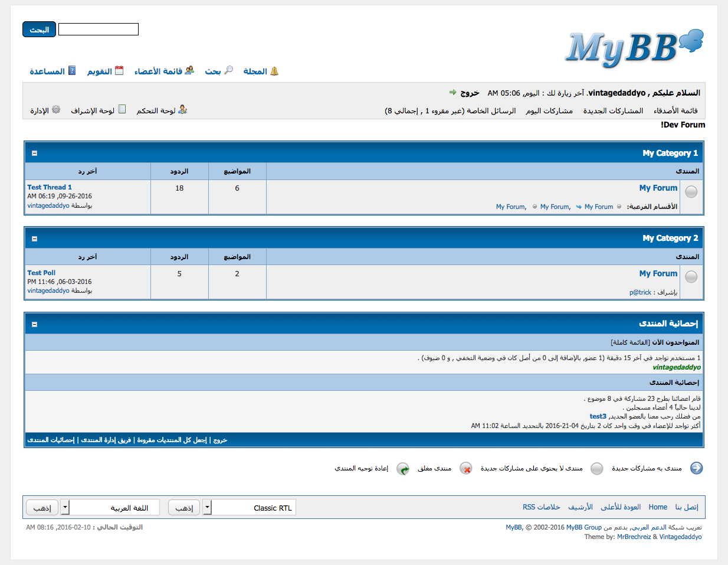Collapse the board statistics section

tap(34, 324)
